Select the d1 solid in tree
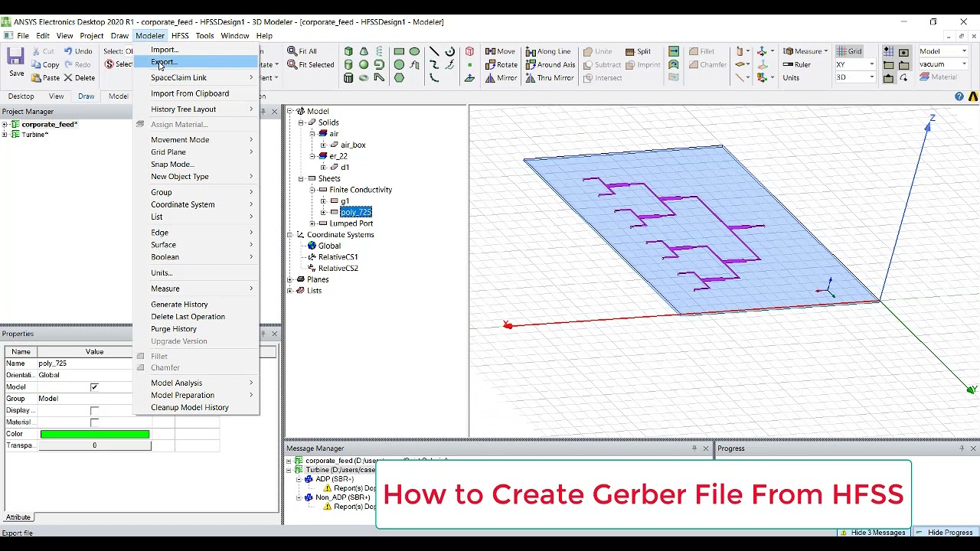 (x=345, y=168)
